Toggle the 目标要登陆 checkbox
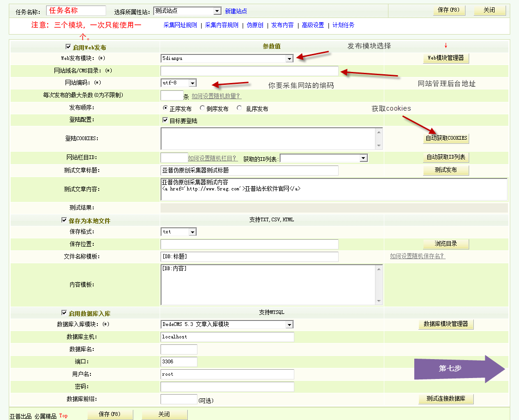519x420 pixels. 165,120
